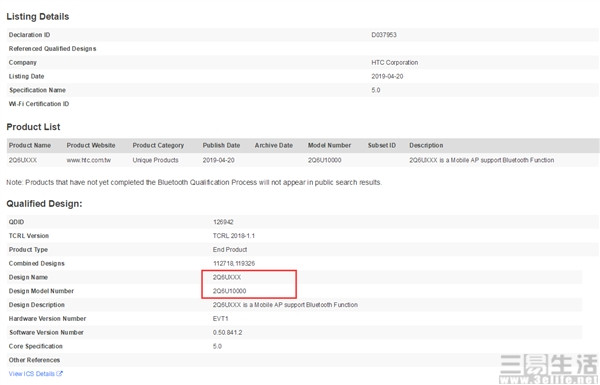This screenshot has height=385, width=600.
Task: Click the QDID value 126942
Action: 223,222
